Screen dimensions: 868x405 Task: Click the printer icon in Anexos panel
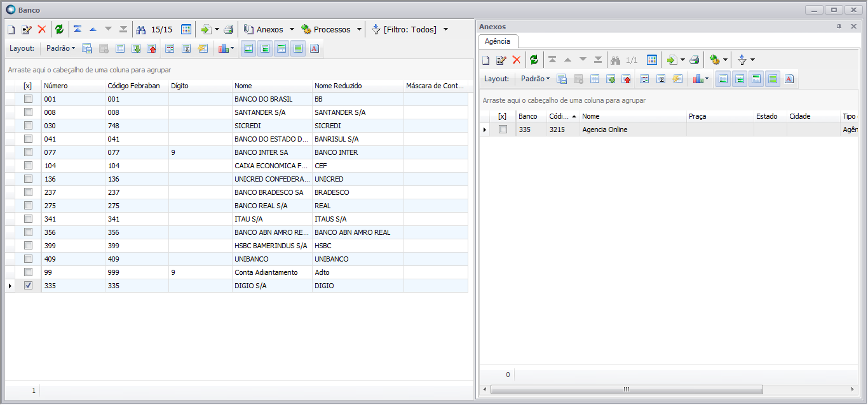tap(695, 60)
